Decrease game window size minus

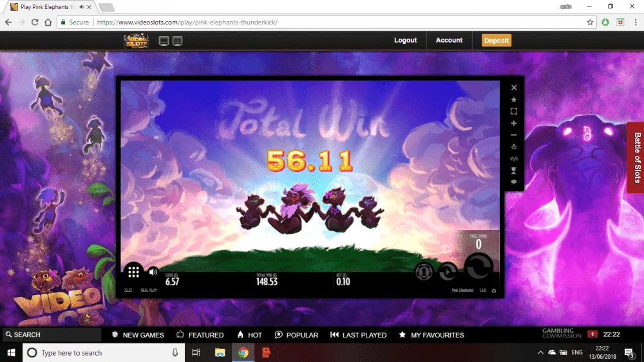[514, 135]
